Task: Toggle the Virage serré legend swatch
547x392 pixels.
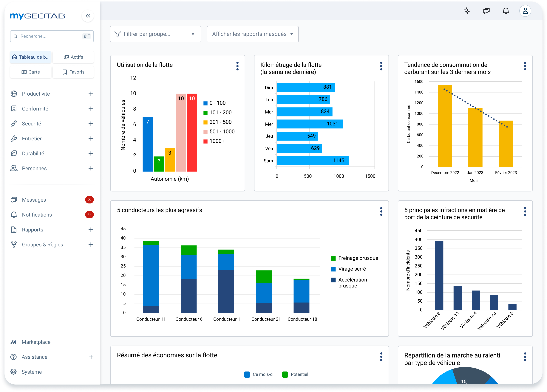Action: [333, 269]
